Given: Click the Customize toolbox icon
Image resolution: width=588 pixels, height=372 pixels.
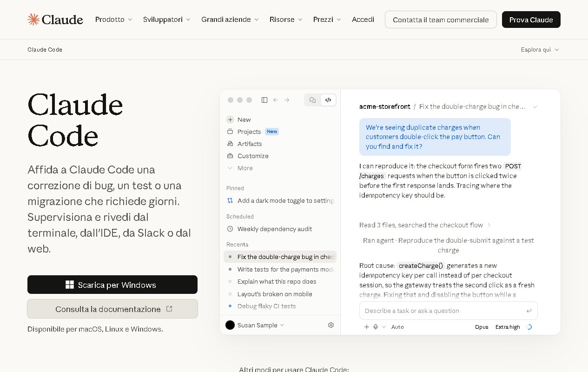Looking at the screenshot, I should tap(230, 156).
